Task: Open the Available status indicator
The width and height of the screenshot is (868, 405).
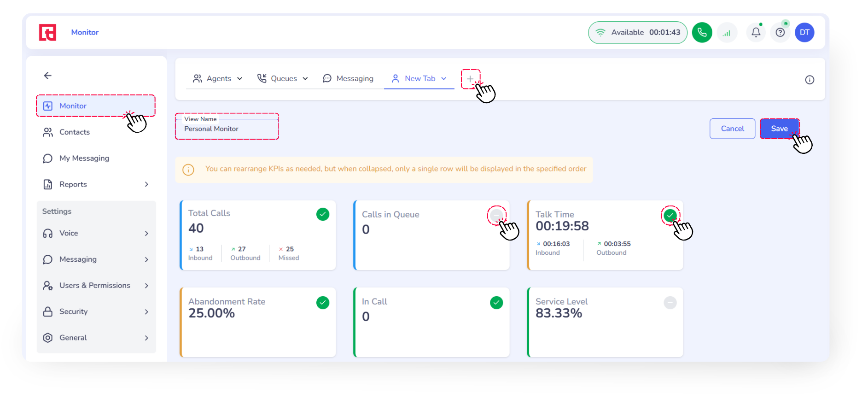Action: (x=637, y=32)
